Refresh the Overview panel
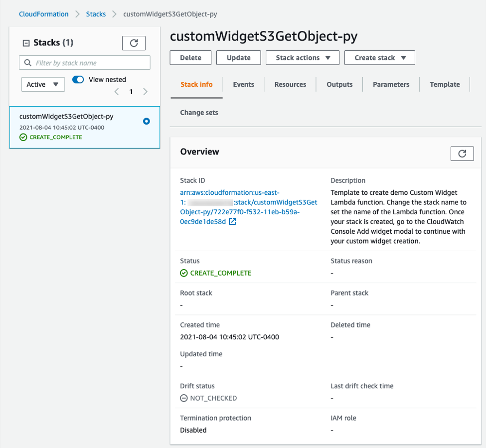This screenshot has width=487, height=448. click(x=462, y=153)
